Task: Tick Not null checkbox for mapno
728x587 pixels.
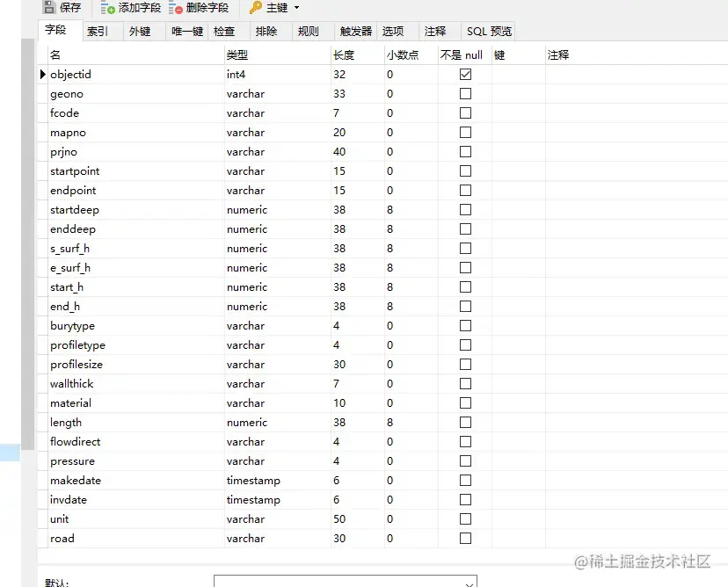Action: tap(465, 132)
